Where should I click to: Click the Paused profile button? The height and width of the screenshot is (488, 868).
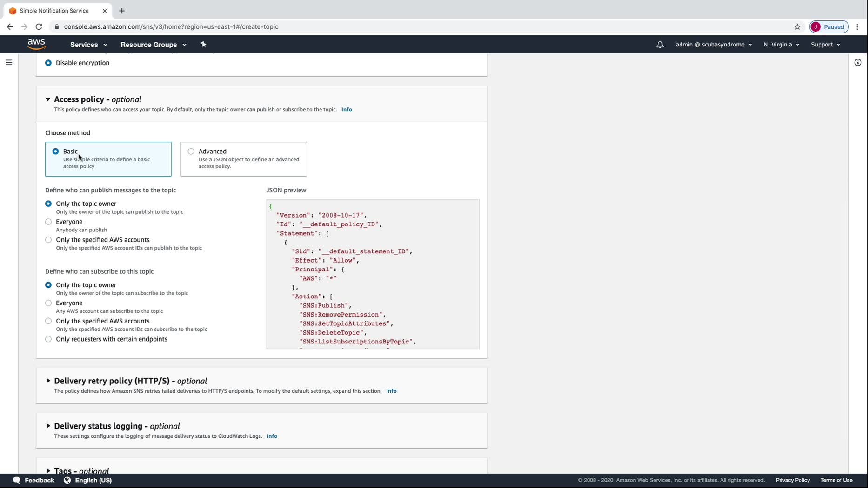[x=829, y=26]
